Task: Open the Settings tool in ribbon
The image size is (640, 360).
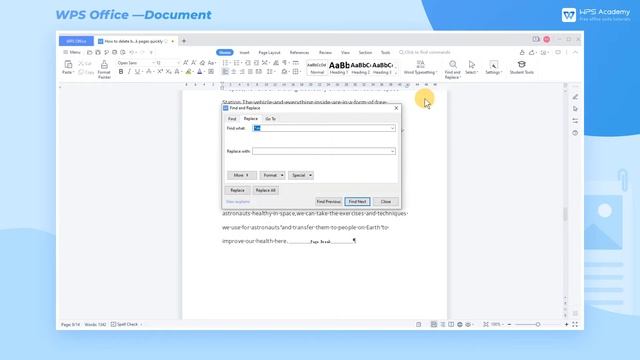Action: [x=493, y=67]
